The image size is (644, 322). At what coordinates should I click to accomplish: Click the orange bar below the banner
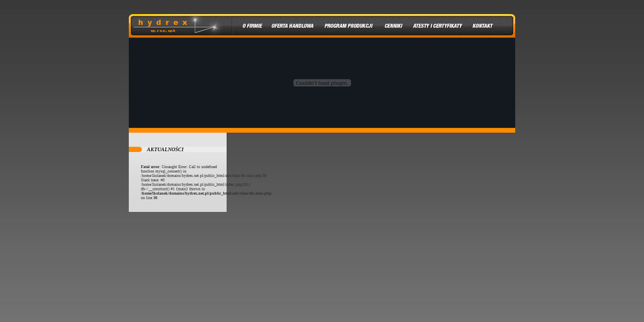point(322,130)
